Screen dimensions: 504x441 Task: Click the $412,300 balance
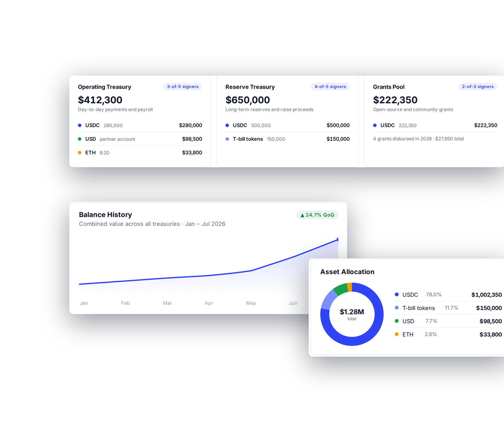point(100,100)
